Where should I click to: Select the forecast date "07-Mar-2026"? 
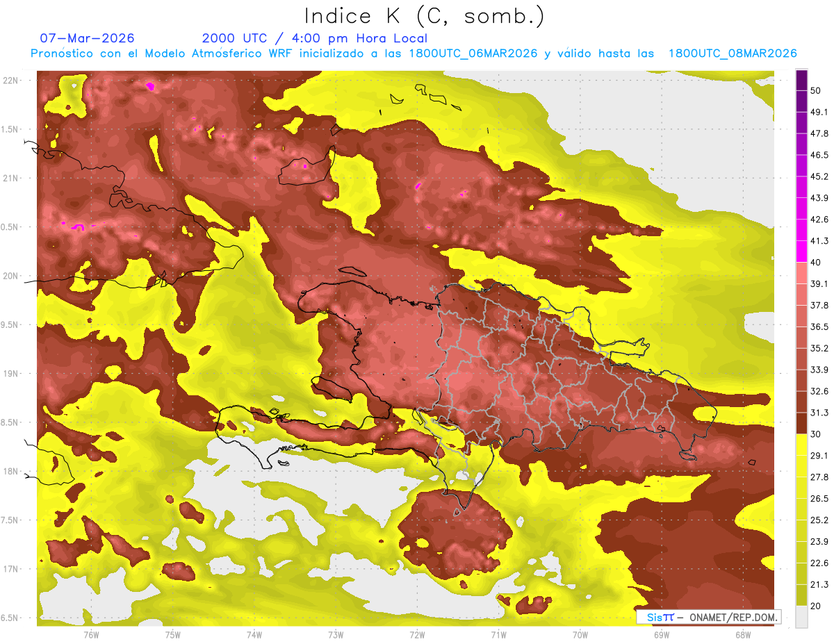point(88,38)
